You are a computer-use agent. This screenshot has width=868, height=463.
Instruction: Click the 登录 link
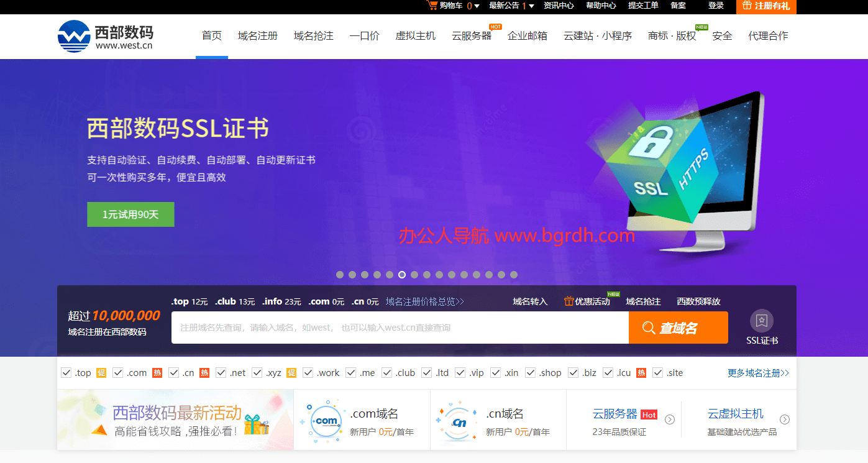pos(716,6)
